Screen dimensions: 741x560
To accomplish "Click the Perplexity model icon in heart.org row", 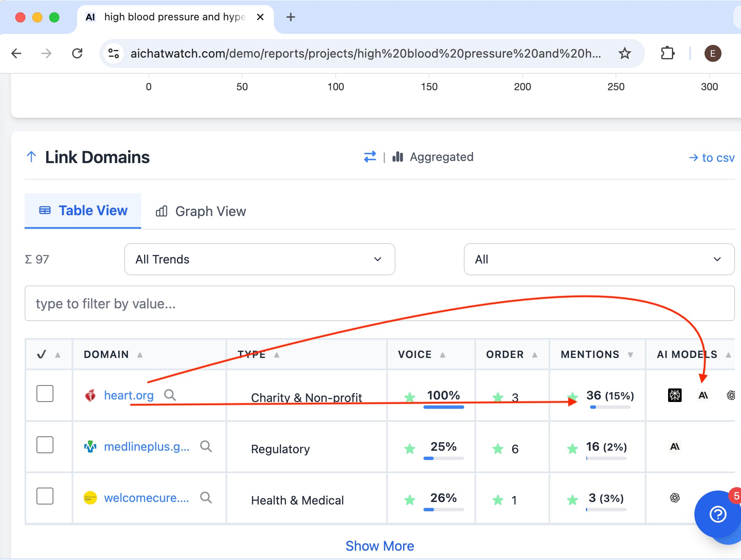I will pos(675,395).
